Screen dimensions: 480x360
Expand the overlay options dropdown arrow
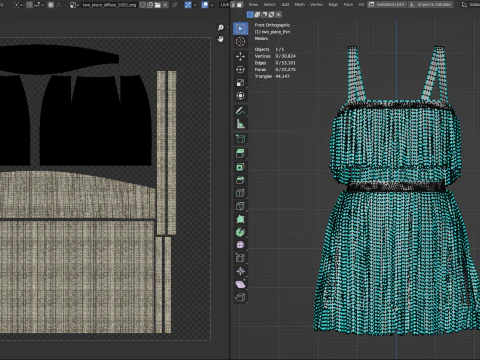pyautogui.click(x=212, y=5)
